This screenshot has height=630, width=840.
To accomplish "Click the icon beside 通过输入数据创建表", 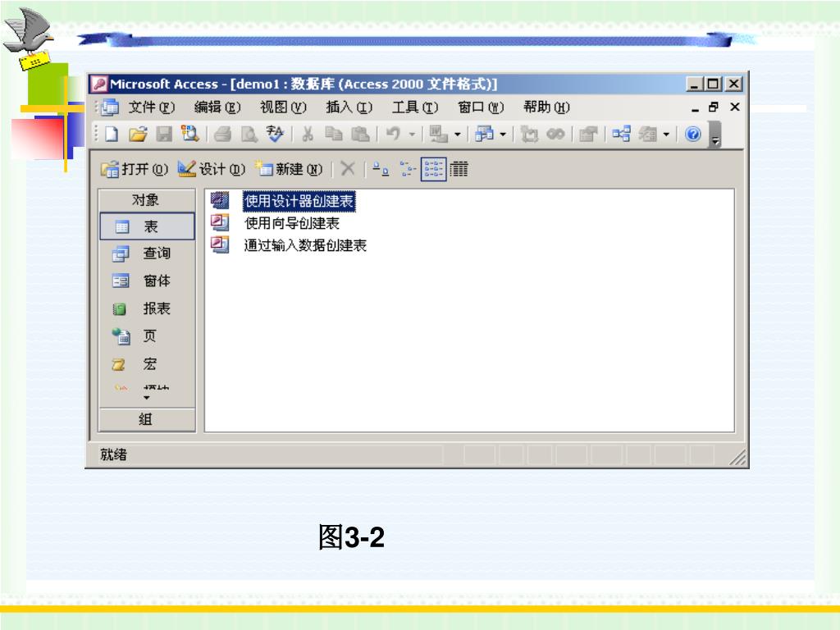I will point(220,244).
